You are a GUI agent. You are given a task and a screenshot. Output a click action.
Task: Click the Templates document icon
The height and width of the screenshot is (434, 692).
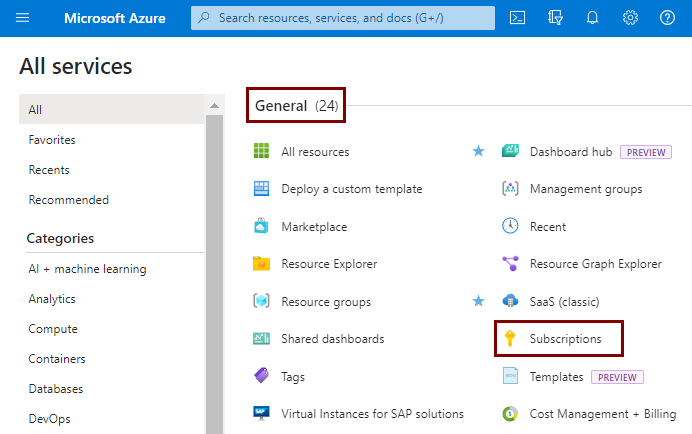click(x=510, y=376)
